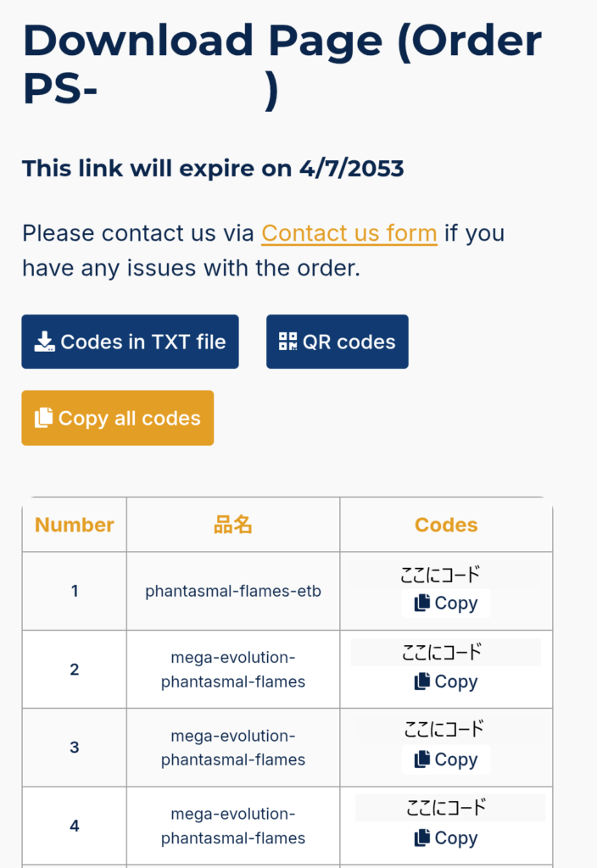The image size is (597, 868).
Task: Select the code field in row 1
Action: pos(445,576)
